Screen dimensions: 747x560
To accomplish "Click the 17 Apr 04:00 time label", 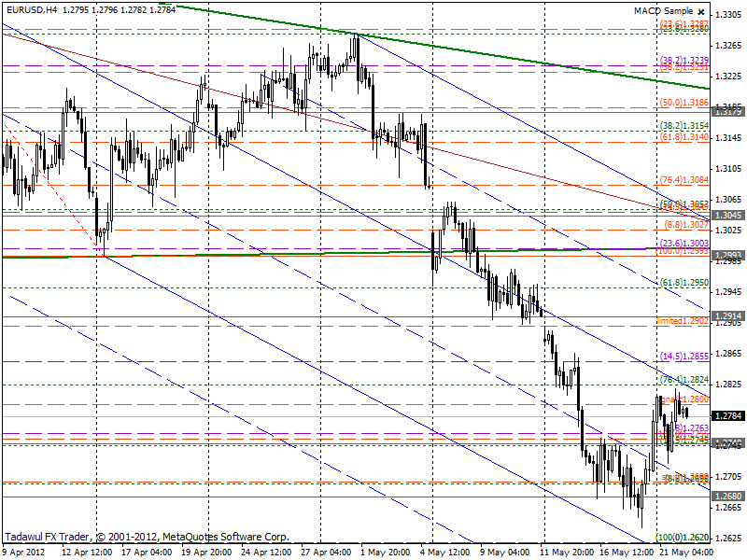I will (x=147, y=553).
